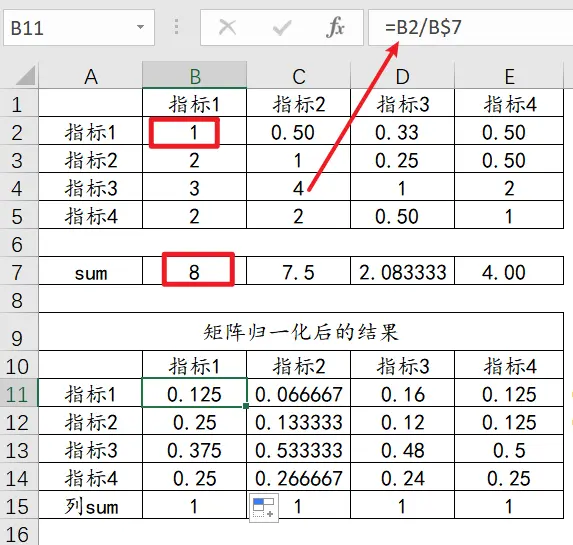
Task: Click cell B7 containing 8
Action: point(194,271)
